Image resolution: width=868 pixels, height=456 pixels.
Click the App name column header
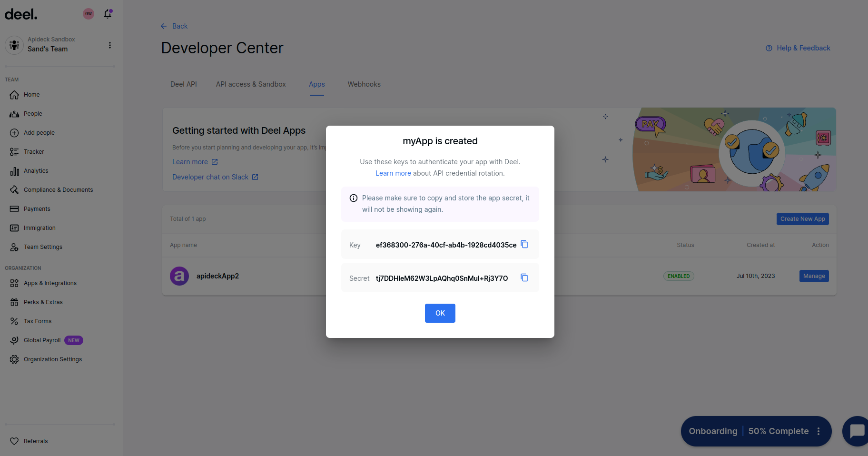183,245
